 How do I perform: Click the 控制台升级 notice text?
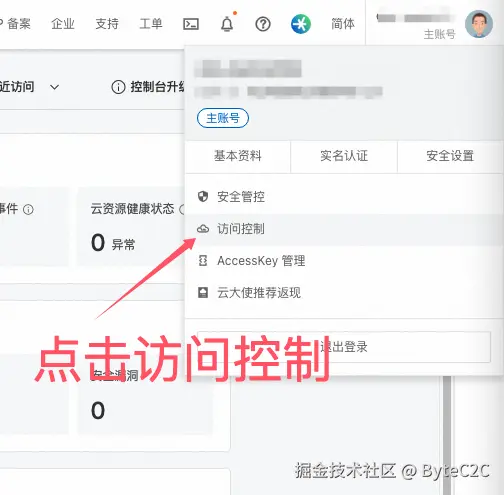point(157,87)
